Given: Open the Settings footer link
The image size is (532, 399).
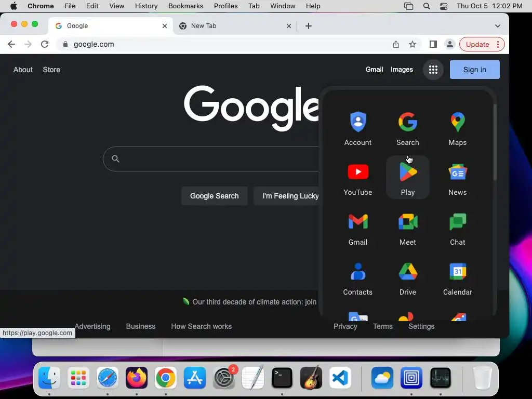Looking at the screenshot, I should point(421,326).
